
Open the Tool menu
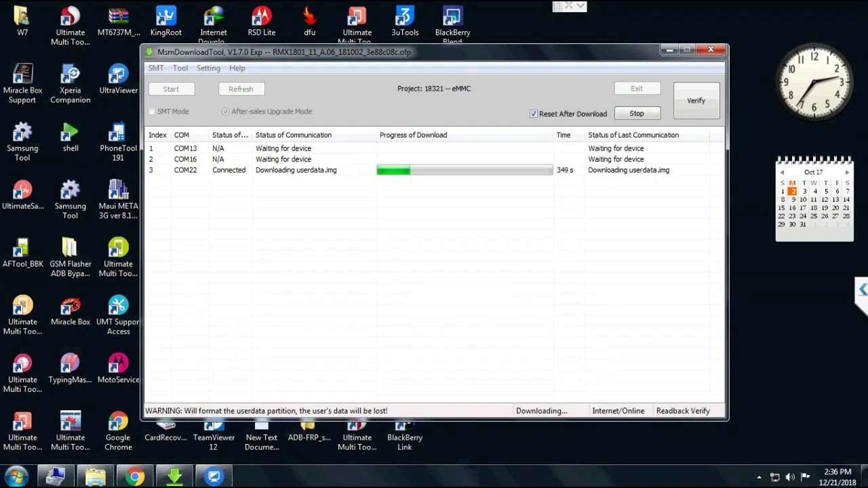point(180,68)
